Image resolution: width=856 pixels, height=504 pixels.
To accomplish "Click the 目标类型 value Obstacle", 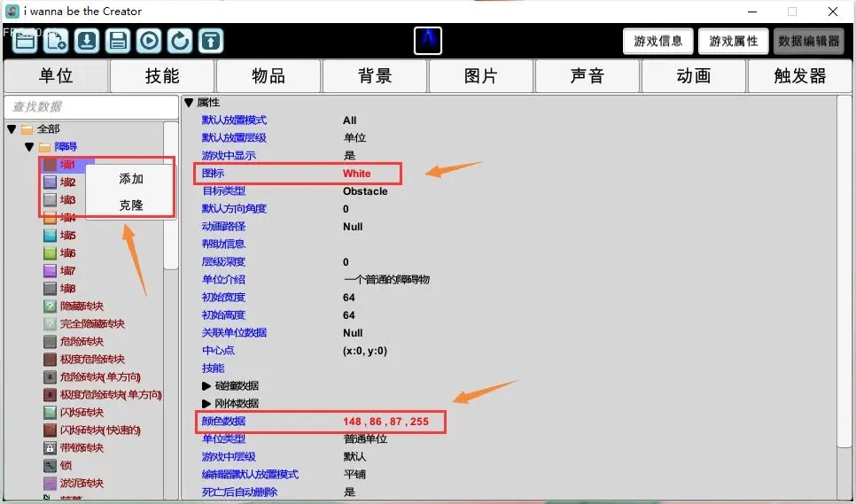I will pos(365,191).
